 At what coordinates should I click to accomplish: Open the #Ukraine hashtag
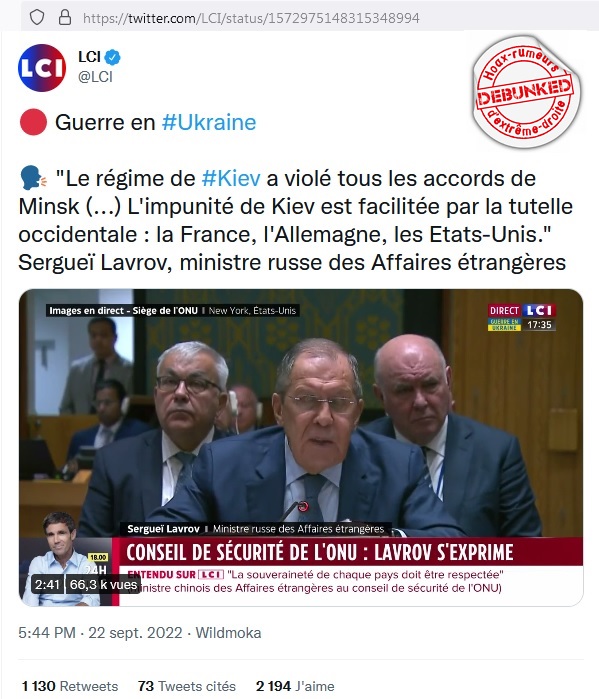(209, 123)
